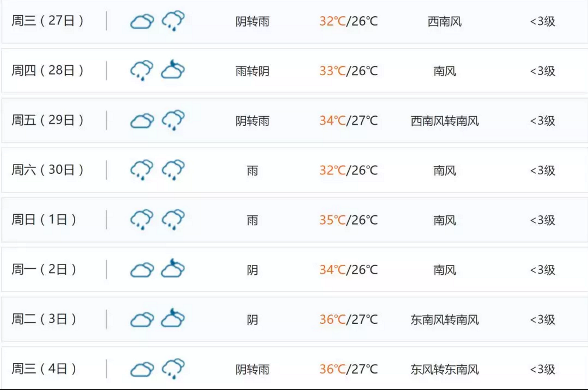
Task: Select the 周三（4日）forecast row label
Action: click(x=44, y=369)
